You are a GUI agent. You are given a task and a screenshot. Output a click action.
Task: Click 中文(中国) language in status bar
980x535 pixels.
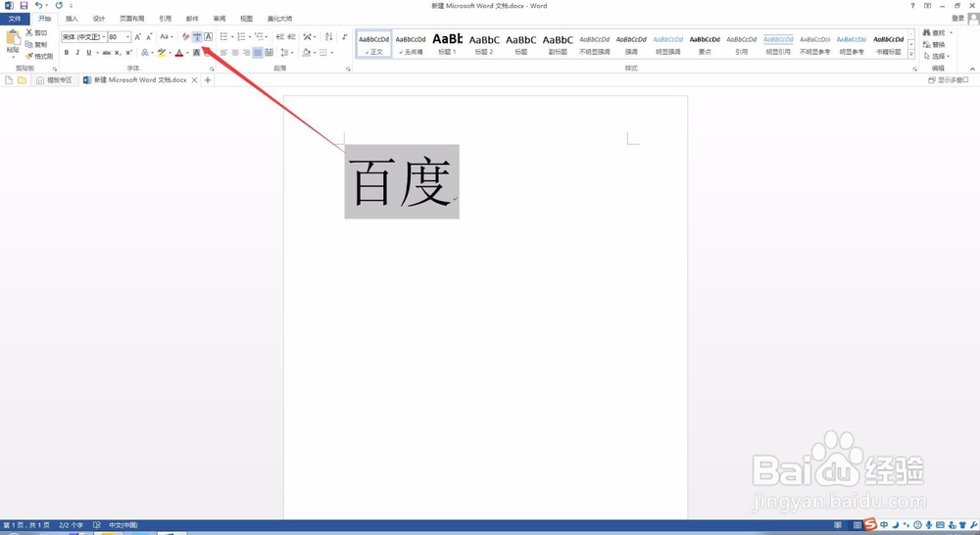(123, 525)
